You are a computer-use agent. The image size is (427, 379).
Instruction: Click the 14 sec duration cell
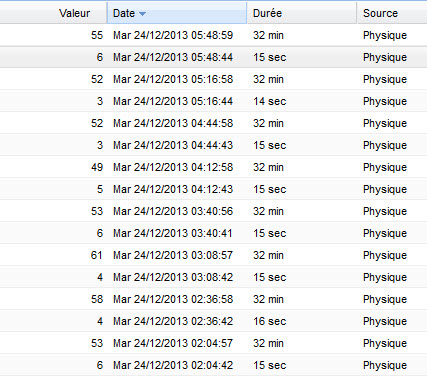(270, 101)
